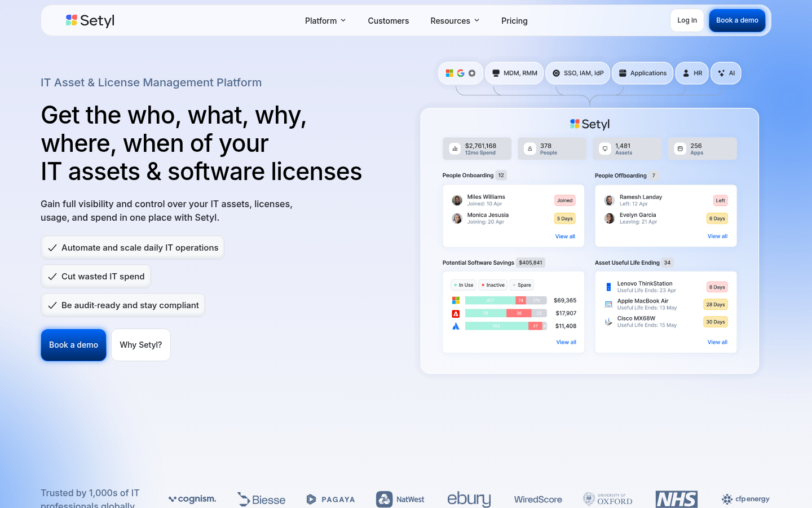Viewport: 812px width, 508px height.
Task: Click the NHS logo
Action: click(677, 500)
